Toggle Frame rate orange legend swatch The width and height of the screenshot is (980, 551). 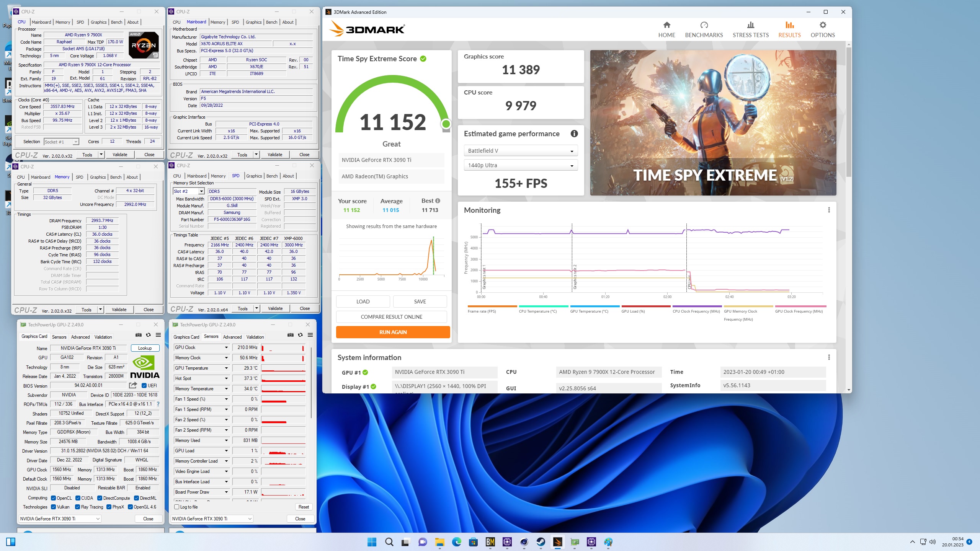492,306
